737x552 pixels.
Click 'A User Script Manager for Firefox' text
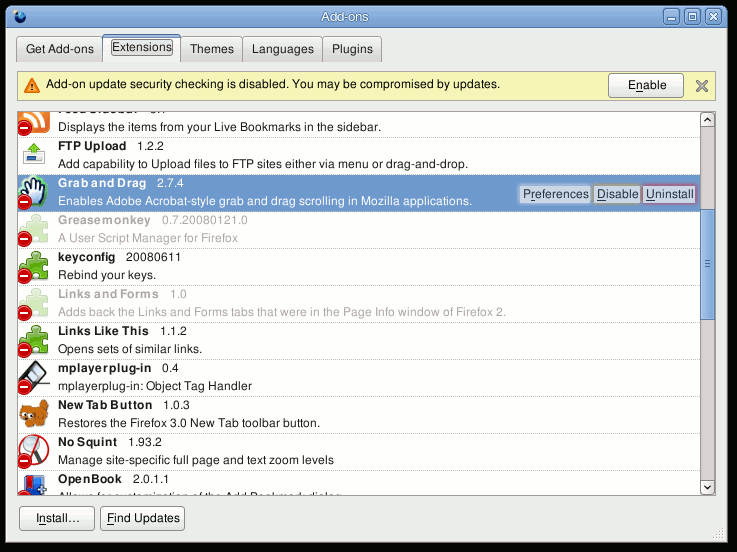(148, 238)
